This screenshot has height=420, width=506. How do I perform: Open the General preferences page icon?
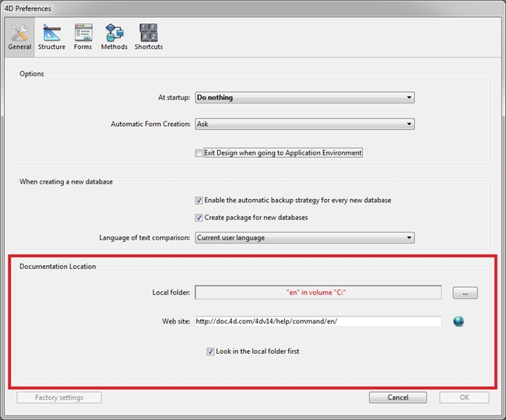(19, 33)
